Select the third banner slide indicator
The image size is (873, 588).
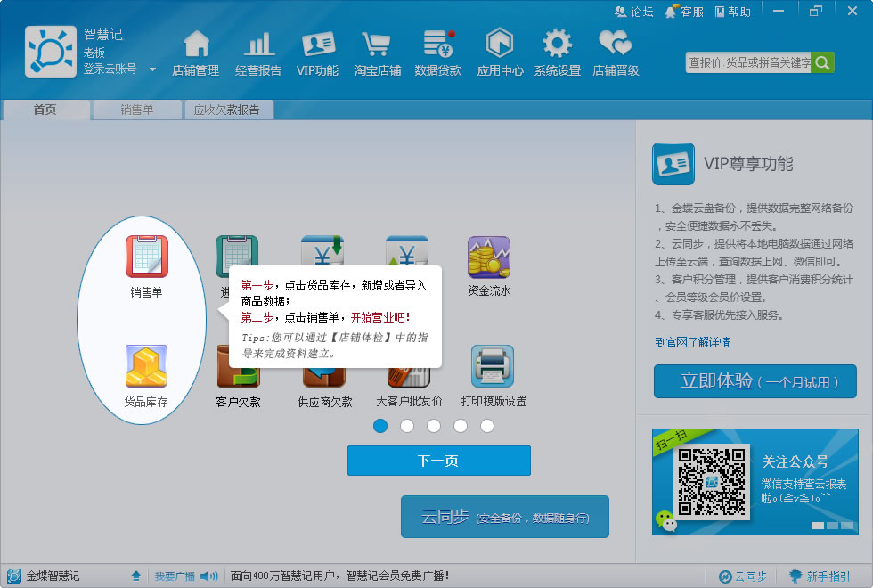point(847,525)
